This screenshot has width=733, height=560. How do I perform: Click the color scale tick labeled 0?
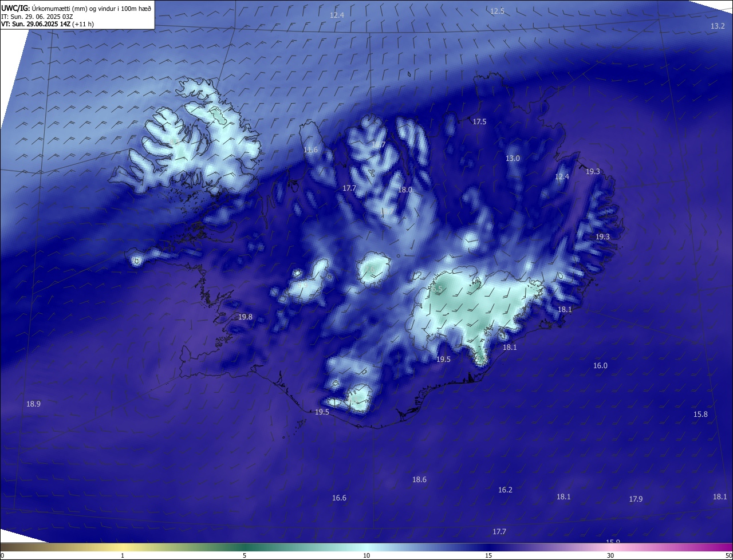point(2,555)
